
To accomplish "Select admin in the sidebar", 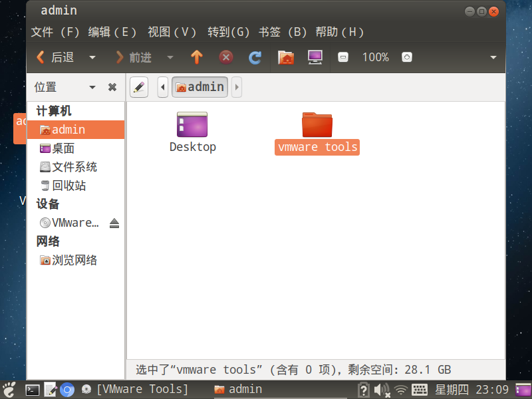I will tap(76, 130).
